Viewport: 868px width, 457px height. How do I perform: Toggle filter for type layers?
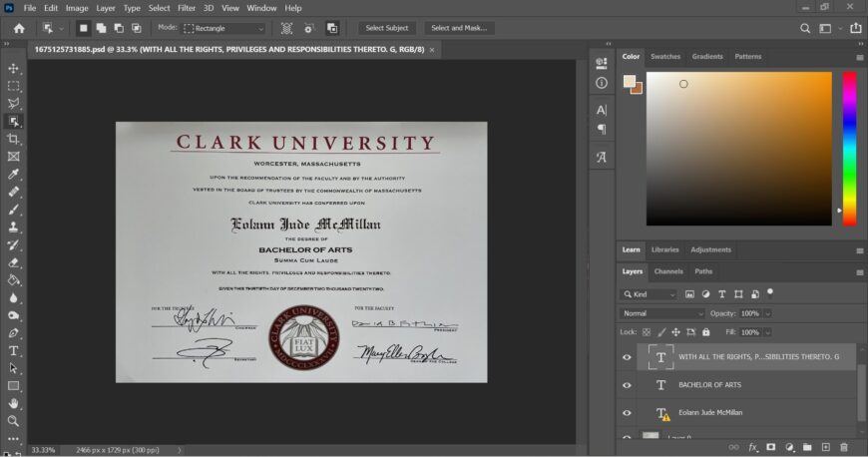(x=722, y=294)
